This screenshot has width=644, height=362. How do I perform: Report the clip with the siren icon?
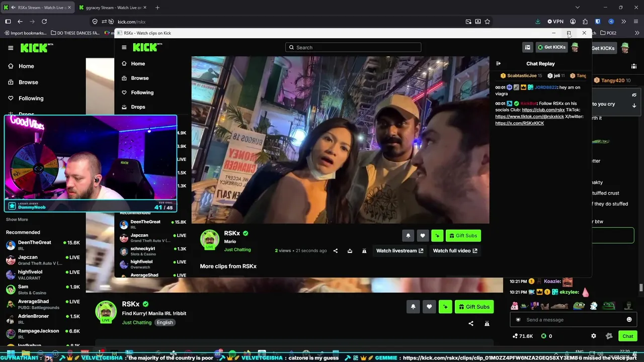pos(364,251)
